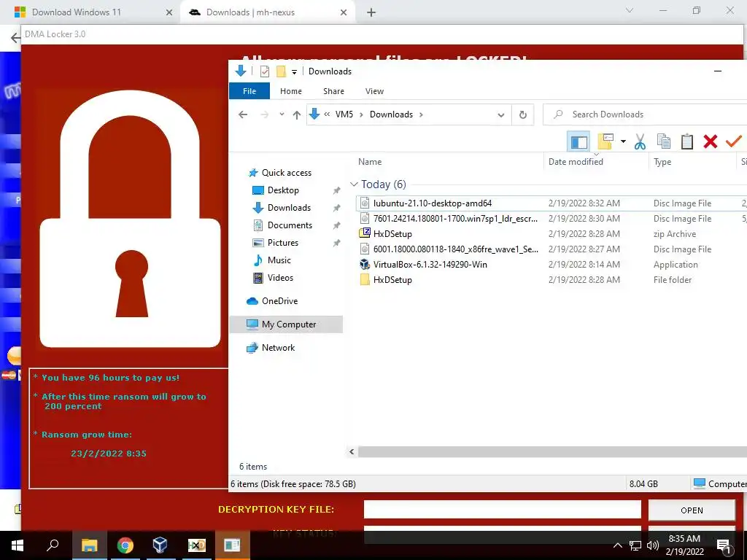747x560 pixels.
Task: Click the HxD icon on taskbar
Action: click(196, 545)
